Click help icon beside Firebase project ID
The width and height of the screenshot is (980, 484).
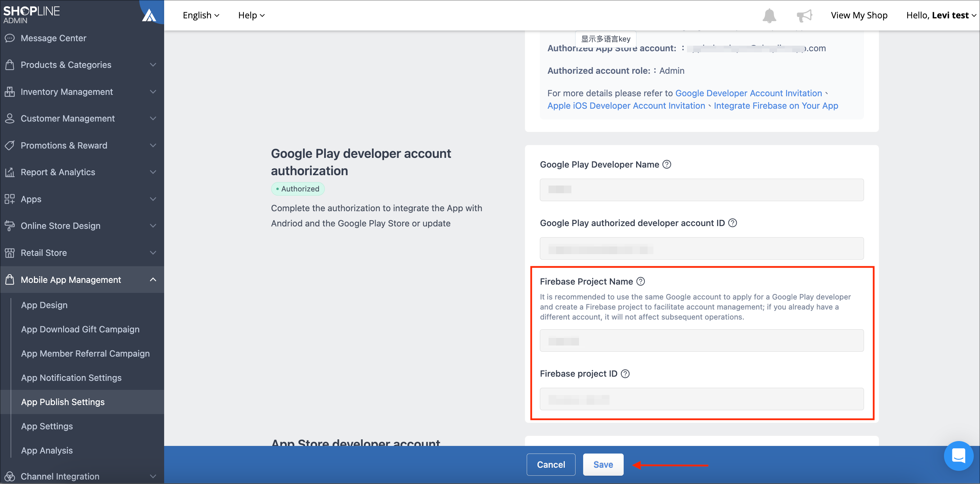[625, 374]
